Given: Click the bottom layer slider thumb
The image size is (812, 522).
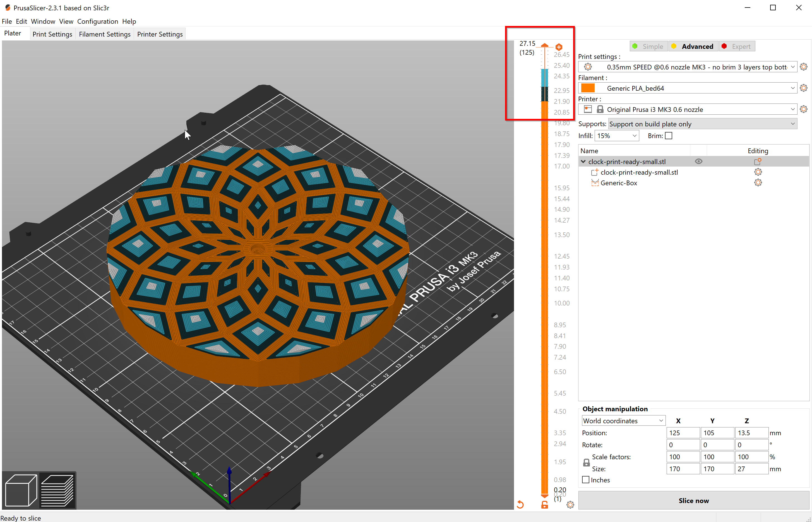Looking at the screenshot, I should point(544,496).
